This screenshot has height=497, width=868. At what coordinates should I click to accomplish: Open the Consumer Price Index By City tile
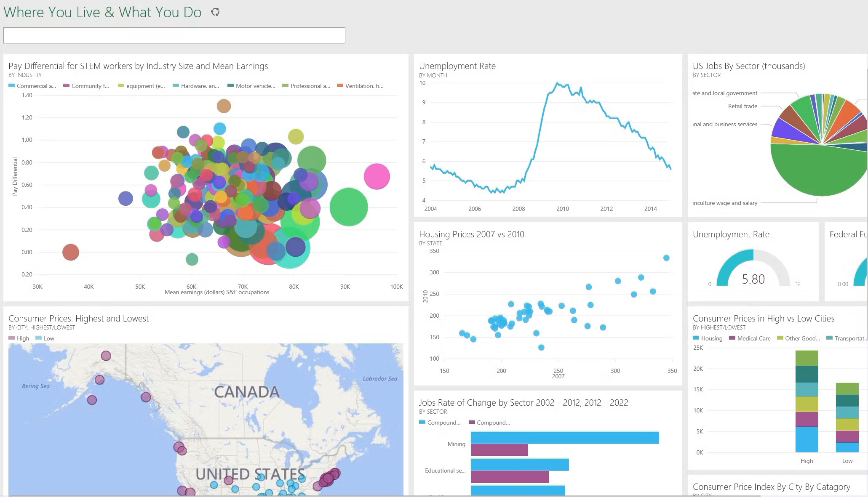pos(771,487)
